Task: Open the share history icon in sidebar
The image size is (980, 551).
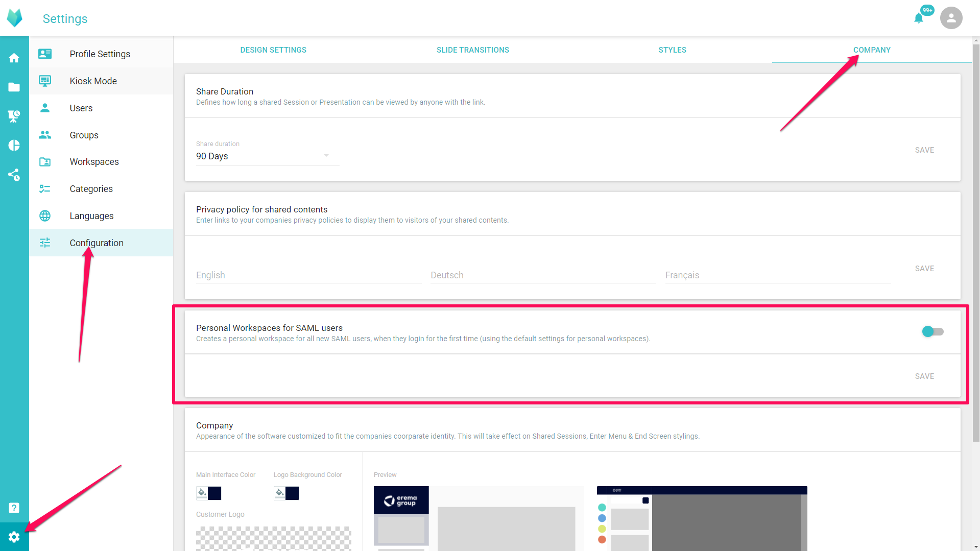Action: 14,175
